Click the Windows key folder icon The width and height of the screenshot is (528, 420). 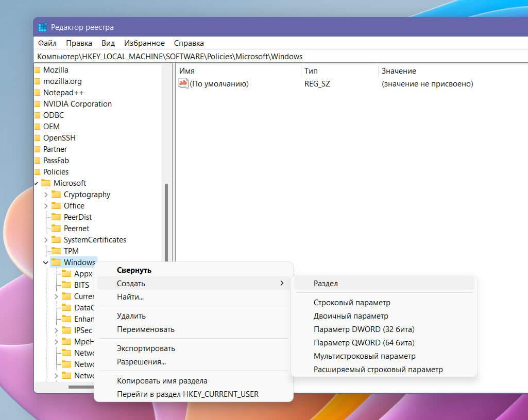click(56, 262)
